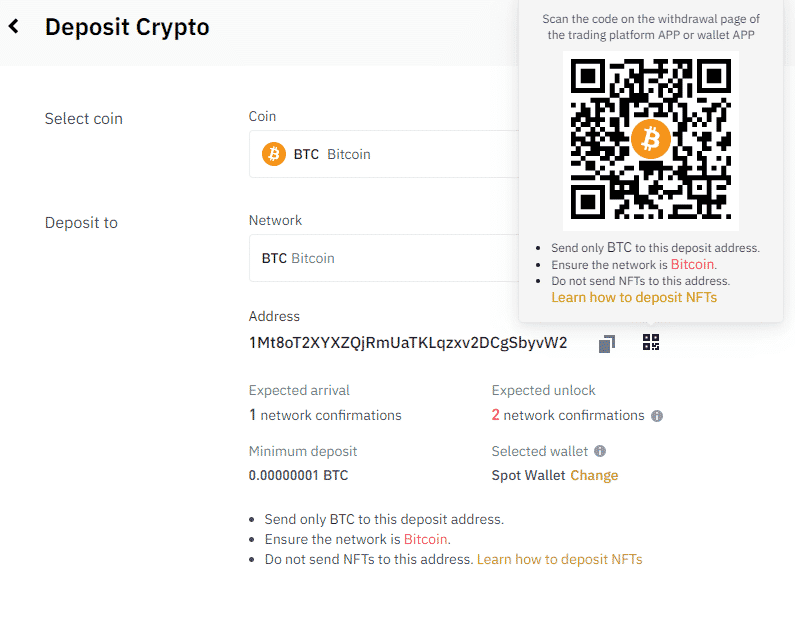This screenshot has width=795, height=617.
Task: Click info icon beside Expected unlock confirmations
Action: [x=657, y=416]
